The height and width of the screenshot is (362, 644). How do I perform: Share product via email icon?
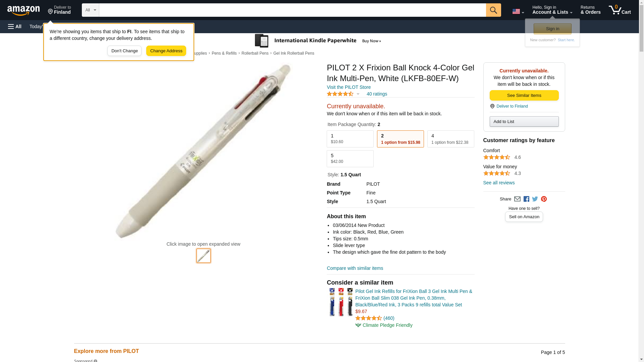[x=517, y=199]
